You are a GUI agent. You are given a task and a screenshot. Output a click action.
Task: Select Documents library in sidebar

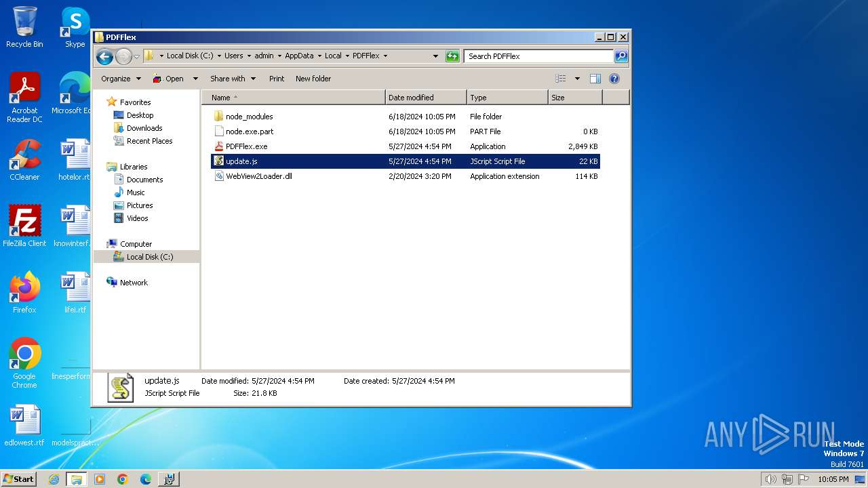click(x=144, y=180)
